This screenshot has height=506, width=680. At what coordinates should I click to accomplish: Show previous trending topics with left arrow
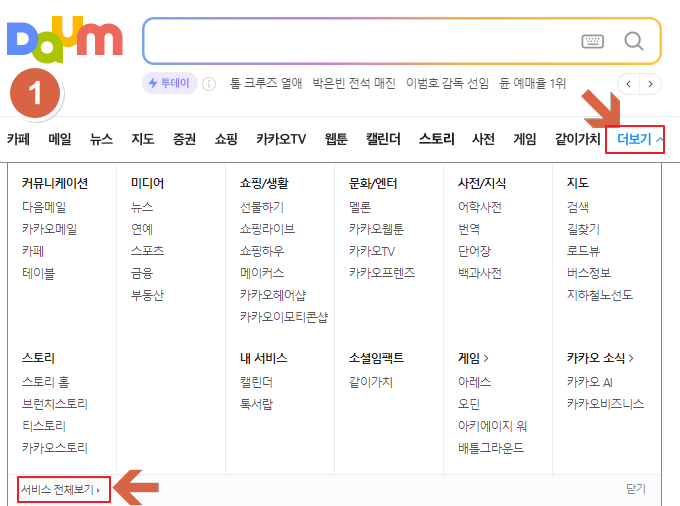tap(628, 84)
